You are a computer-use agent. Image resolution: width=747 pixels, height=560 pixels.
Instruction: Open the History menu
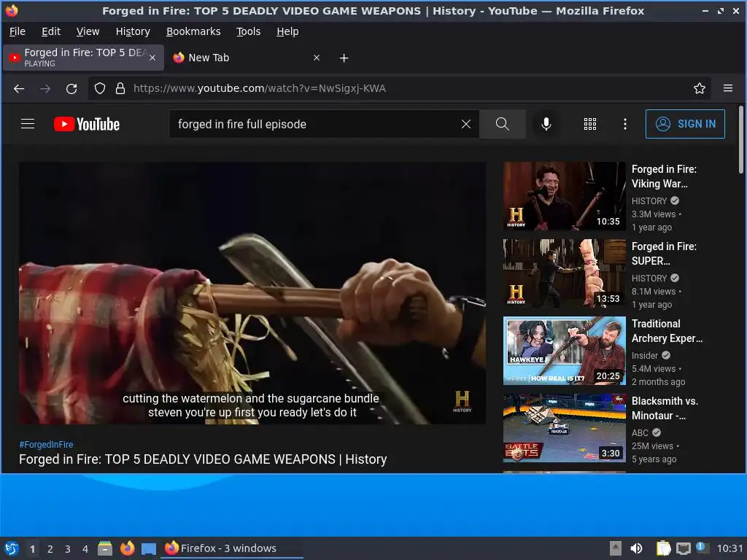tap(133, 31)
